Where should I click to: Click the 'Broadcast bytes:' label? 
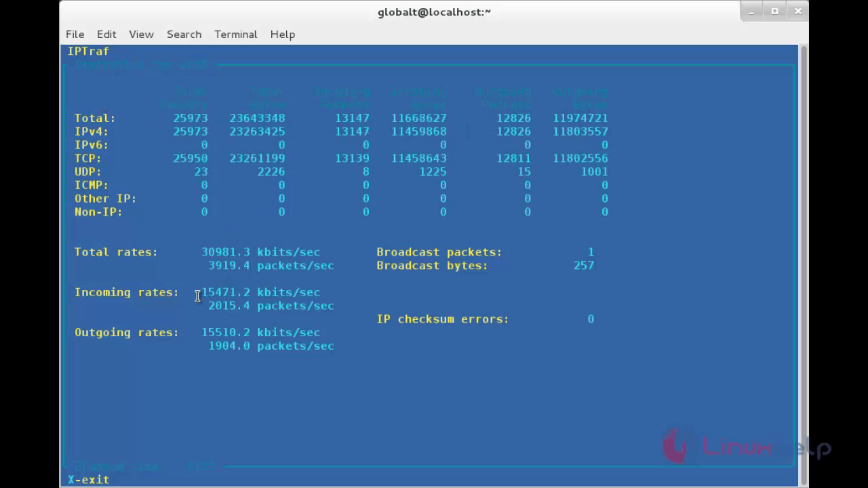(x=433, y=266)
